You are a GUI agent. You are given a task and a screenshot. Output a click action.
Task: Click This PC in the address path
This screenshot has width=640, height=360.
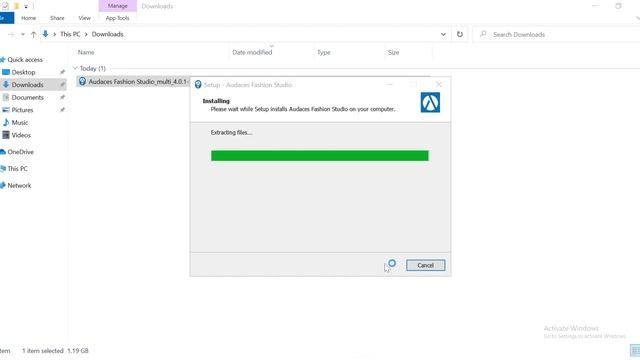(70, 34)
